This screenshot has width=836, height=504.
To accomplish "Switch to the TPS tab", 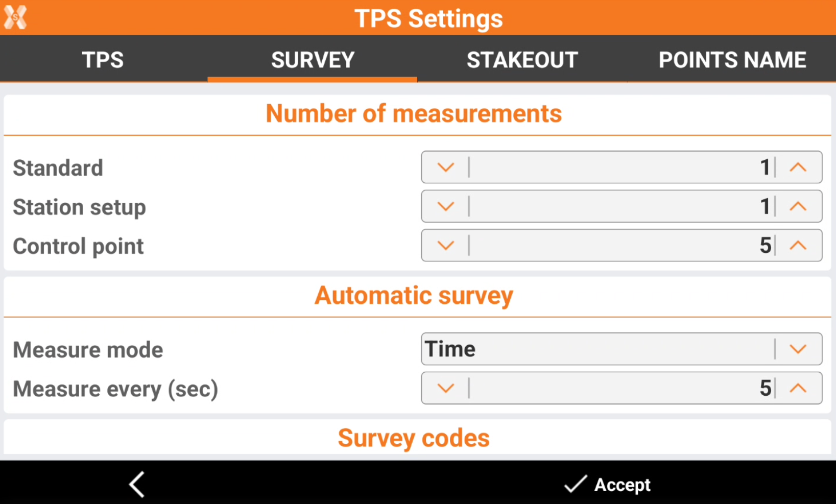I will 103,60.
